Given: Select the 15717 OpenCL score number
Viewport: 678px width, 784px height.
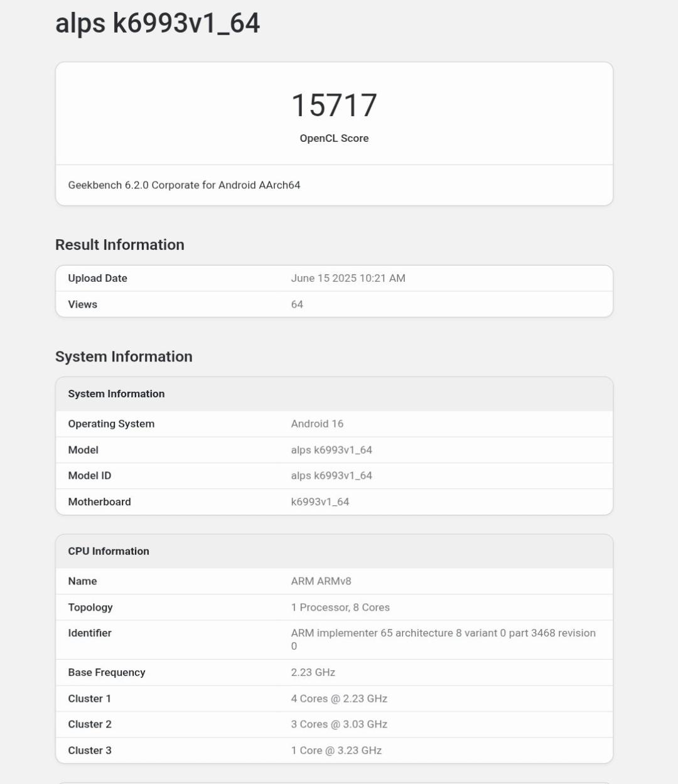Looking at the screenshot, I should click(x=334, y=105).
